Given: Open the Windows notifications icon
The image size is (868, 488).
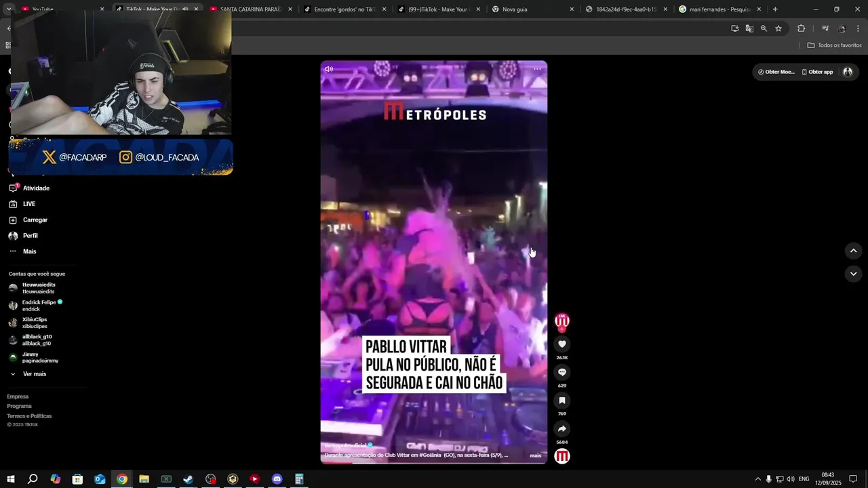Looking at the screenshot, I should click(853, 479).
